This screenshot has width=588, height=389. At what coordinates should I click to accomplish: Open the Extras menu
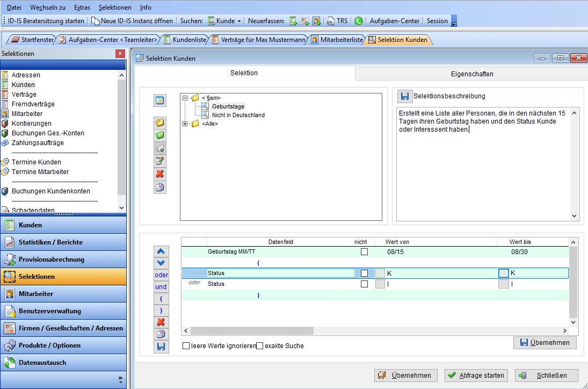click(82, 8)
